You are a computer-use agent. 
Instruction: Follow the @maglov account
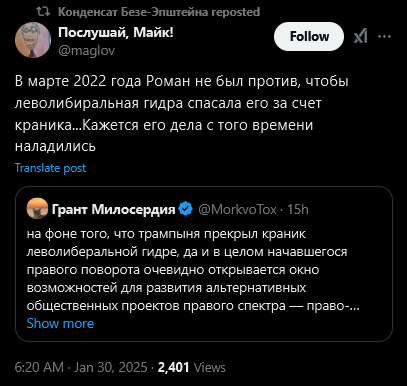point(309,36)
